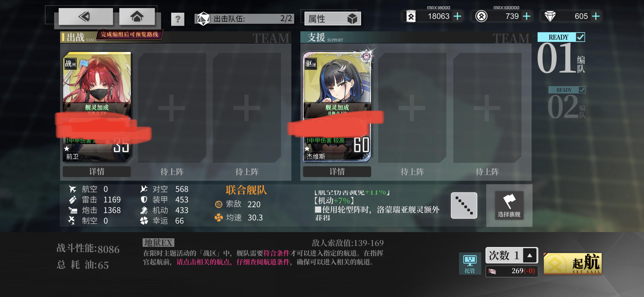Screen dimensions: 644x297
Task: Expand the 次数 count arrow selector
Action: click(x=530, y=255)
